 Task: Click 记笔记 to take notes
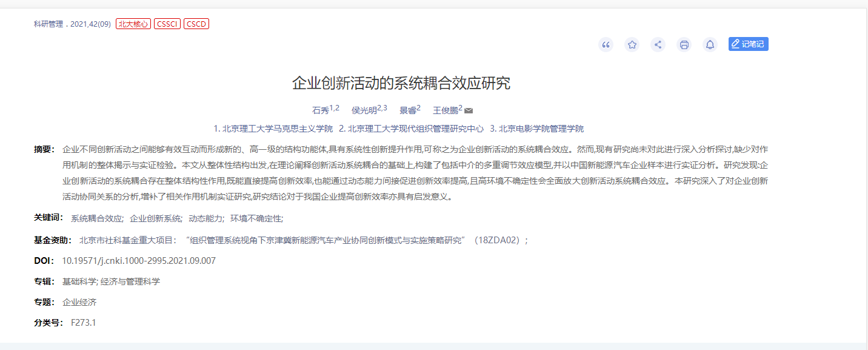coord(747,44)
